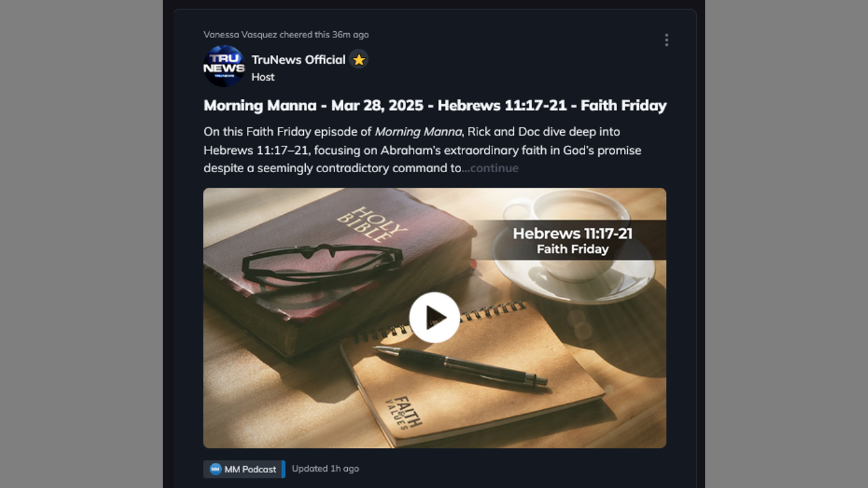Click the blue MM icon in podcast tag
Screen dimensions: 868x488
pyautogui.click(x=216, y=469)
